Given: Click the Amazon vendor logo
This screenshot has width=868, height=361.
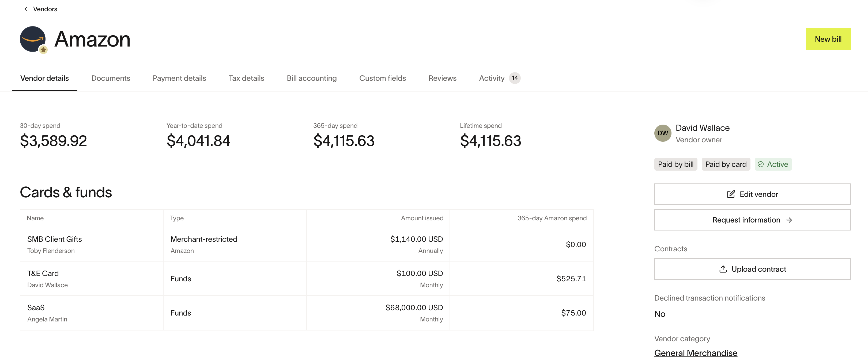Looking at the screenshot, I should tap(33, 39).
